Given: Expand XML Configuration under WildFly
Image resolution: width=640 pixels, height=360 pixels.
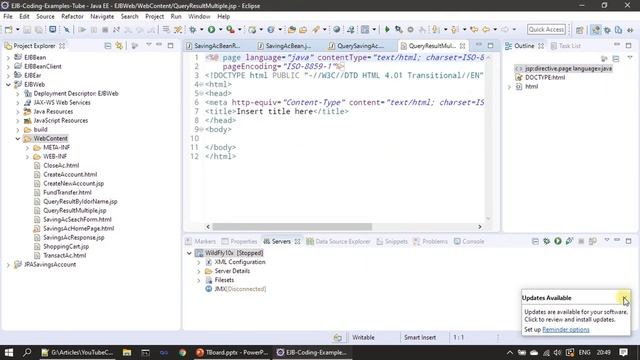Looking at the screenshot, I should [199, 262].
